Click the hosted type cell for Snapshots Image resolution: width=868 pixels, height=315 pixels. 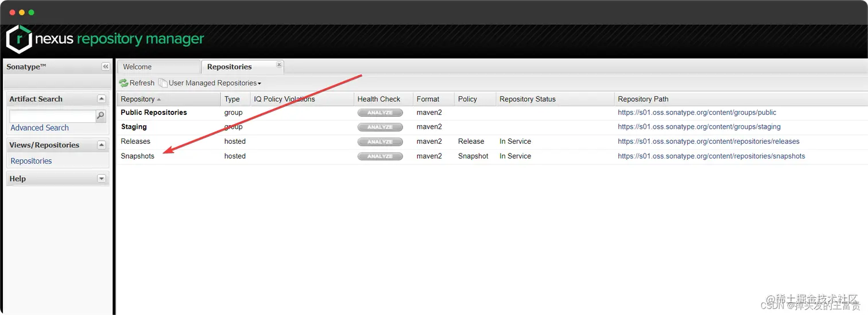click(x=235, y=156)
